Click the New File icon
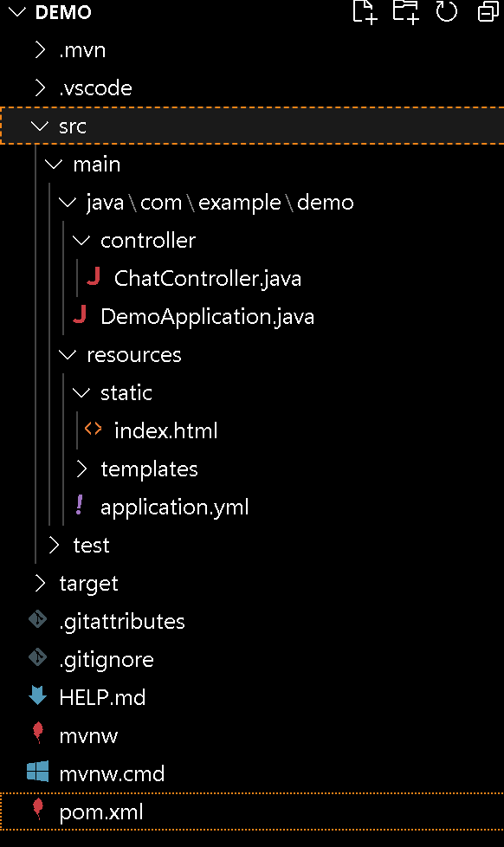 [364, 11]
